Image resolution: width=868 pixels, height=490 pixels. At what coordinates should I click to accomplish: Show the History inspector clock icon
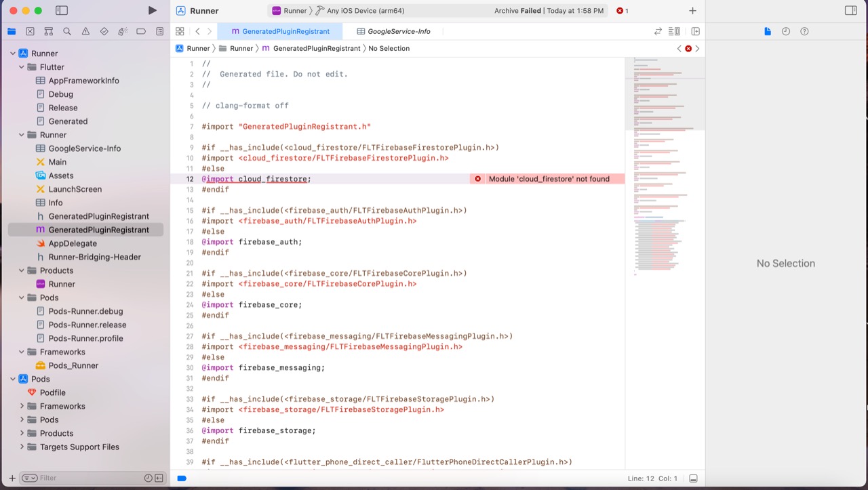point(786,31)
